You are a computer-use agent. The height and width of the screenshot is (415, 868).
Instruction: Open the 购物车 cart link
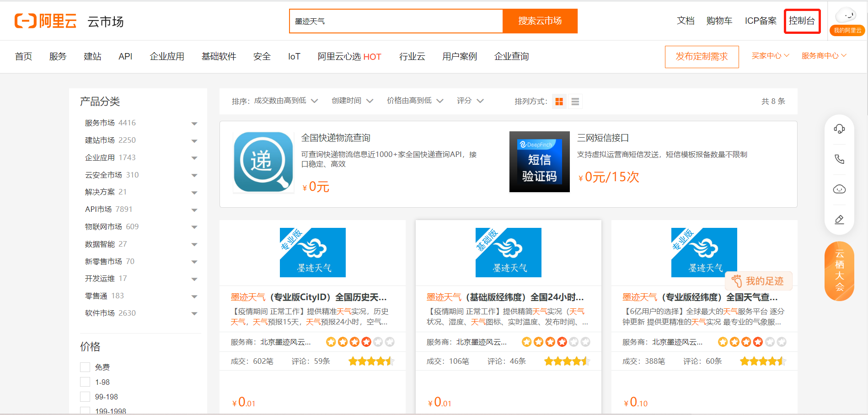[x=719, y=21]
